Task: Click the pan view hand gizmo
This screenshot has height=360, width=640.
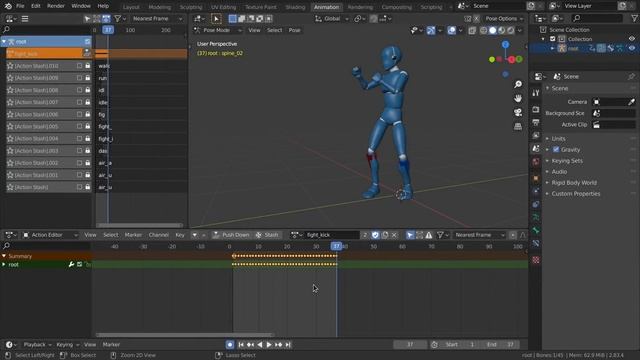Action: tap(518, 98)
